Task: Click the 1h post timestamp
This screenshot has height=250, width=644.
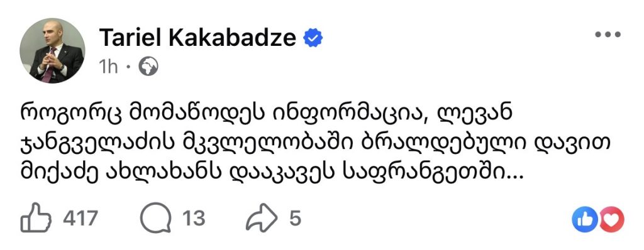Action: [x=108, y=67]
